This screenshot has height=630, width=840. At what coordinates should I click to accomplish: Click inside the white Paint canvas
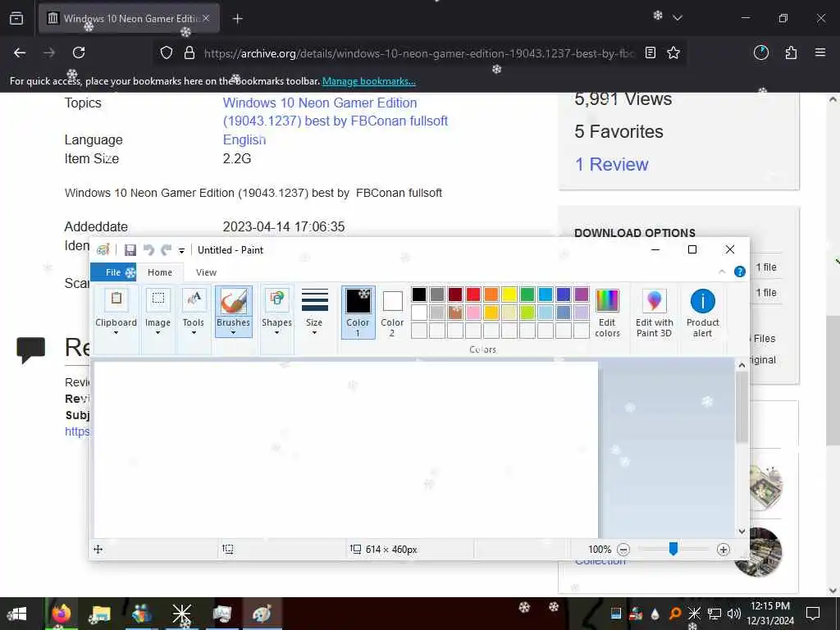tap(345, 450)
